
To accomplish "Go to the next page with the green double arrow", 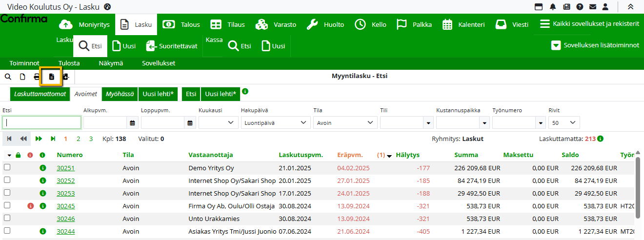I will coord(39,139).
